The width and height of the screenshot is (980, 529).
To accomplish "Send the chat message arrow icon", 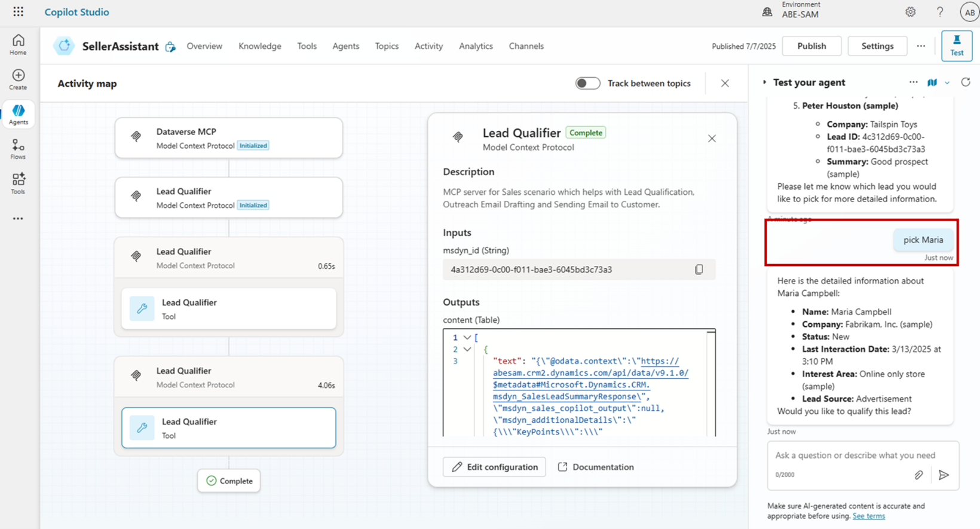I will coord(944,475).
